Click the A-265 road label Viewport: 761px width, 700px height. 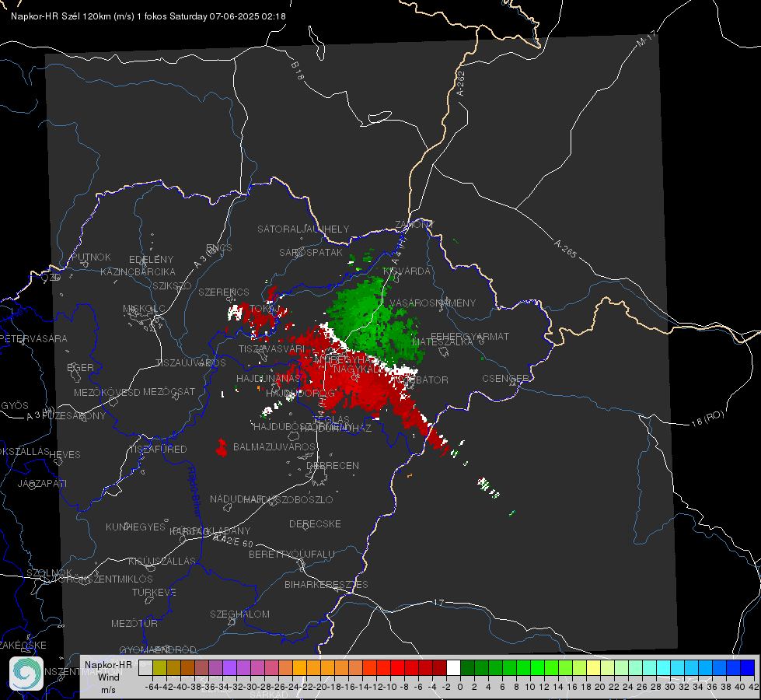565,248
